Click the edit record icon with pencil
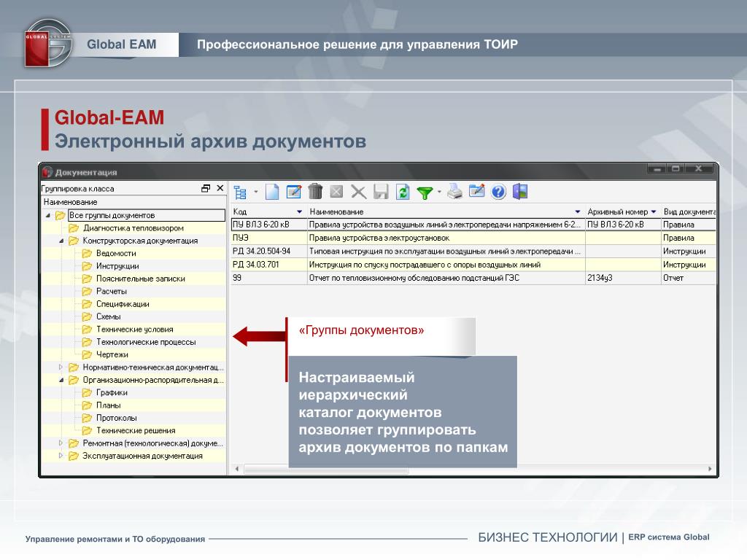The height and width of the screenshot is (560, 747). pos(293,192)
